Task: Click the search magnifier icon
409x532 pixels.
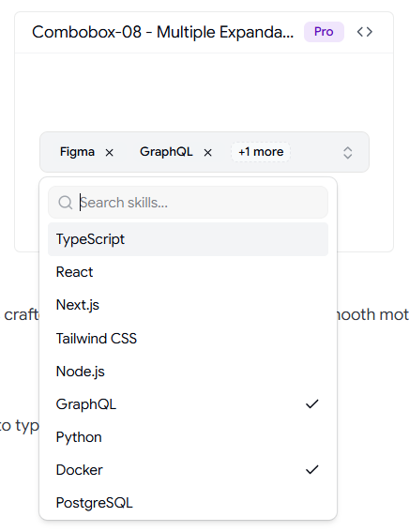Action: 65,203
